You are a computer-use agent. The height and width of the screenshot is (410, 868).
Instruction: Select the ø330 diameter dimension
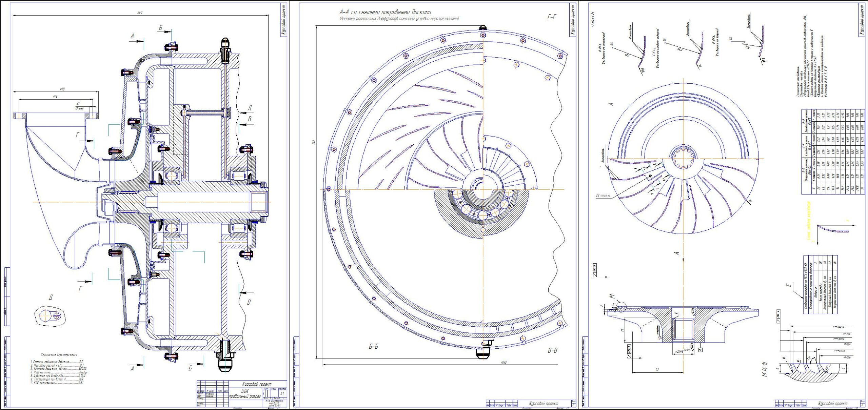tap(504, 362)
